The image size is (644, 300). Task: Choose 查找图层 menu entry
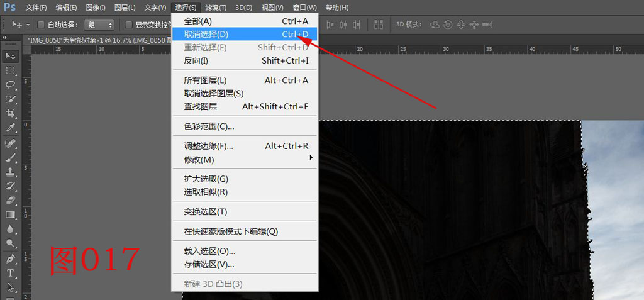pos(245,107)
